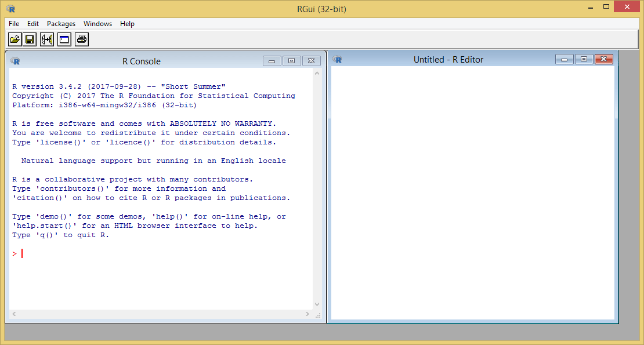Click the R Console title bar text
This screenshot has width=644, height=345.
click(142, 61)
